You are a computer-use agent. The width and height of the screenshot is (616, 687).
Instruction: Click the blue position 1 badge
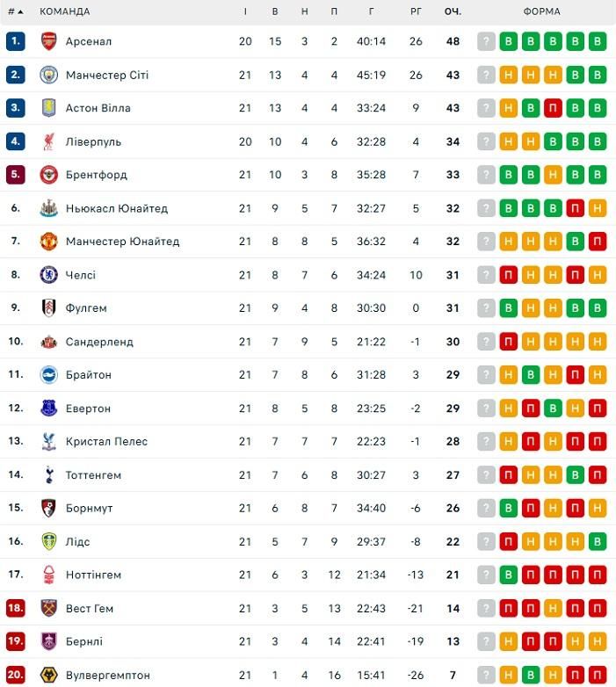tap(15, 41)
